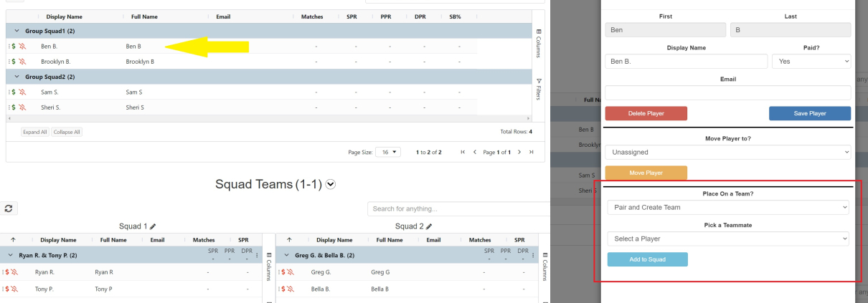Click the green dollar icon for Sheri S.
This screenshot has width=868, height=303.
click(x=14, y=107)
